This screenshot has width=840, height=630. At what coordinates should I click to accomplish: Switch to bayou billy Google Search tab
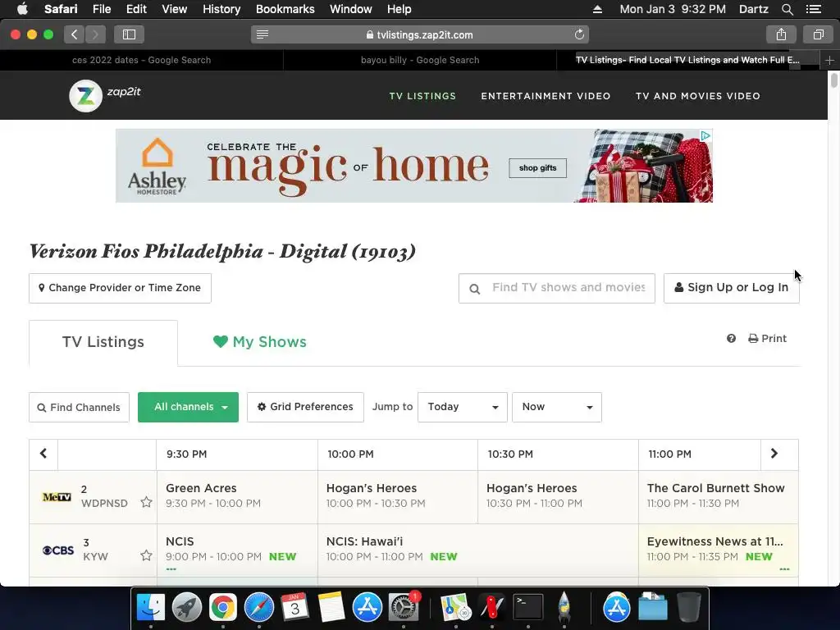point(420,61)
